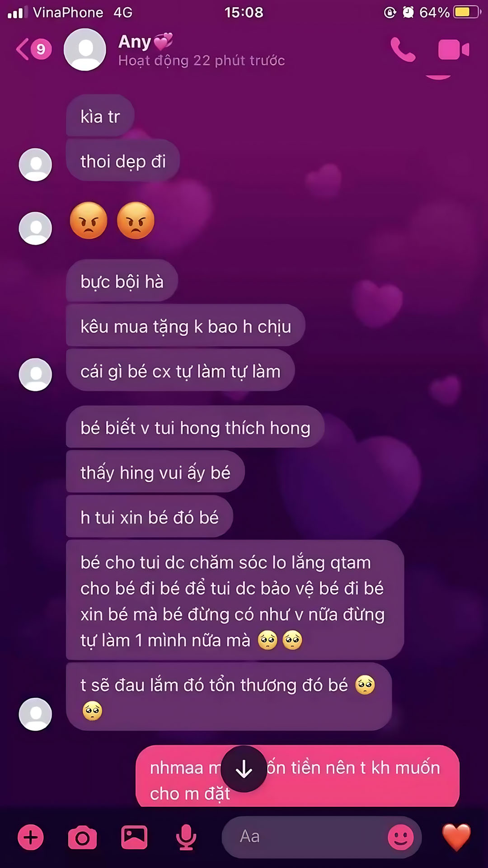Tap the back arrow with 9 badge
Viewport: 488px width, 868px height.
click(x=34, y=49)
